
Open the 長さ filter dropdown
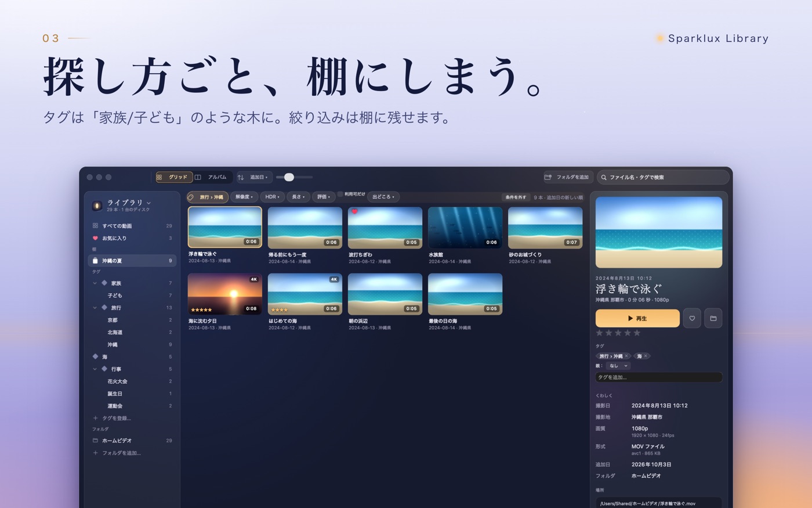tap(298, 197)
